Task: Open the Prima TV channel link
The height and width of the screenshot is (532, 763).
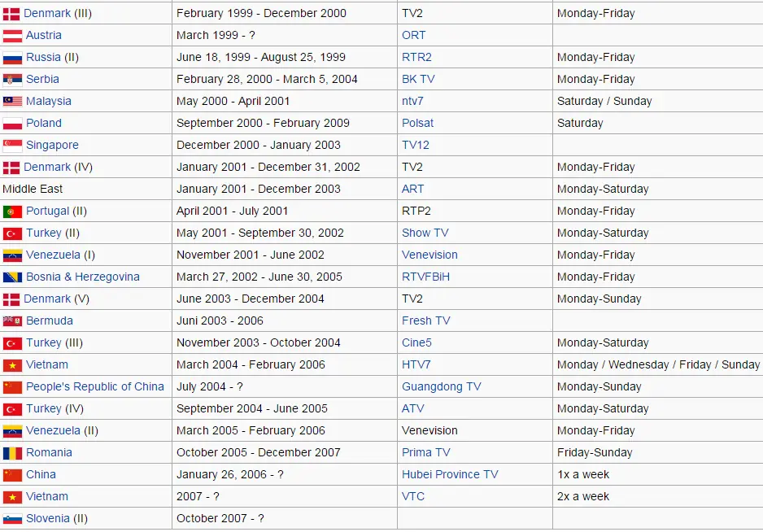Action: coord(425,452)
